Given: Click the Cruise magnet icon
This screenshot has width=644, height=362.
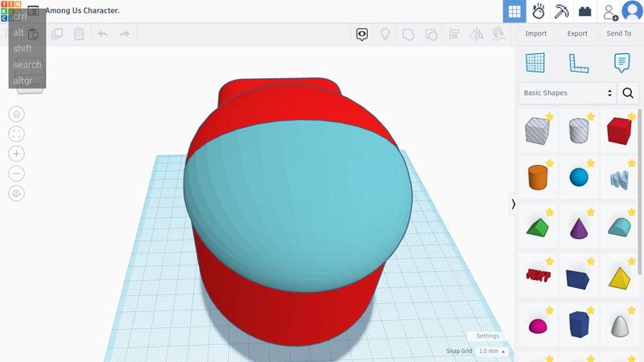Looking at the screenshot, I should click(498, 34).
